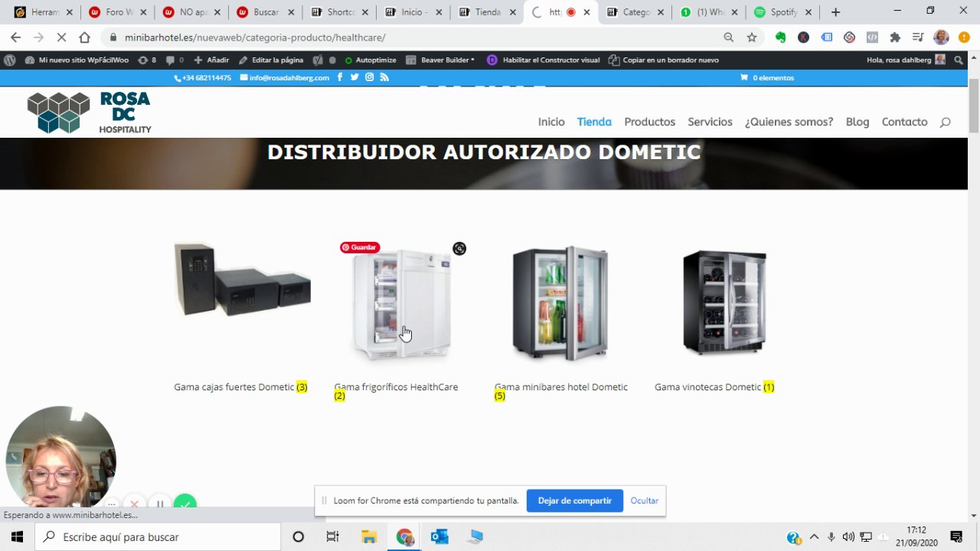Open the WordPress updates counter showing 8

(147, 60)
